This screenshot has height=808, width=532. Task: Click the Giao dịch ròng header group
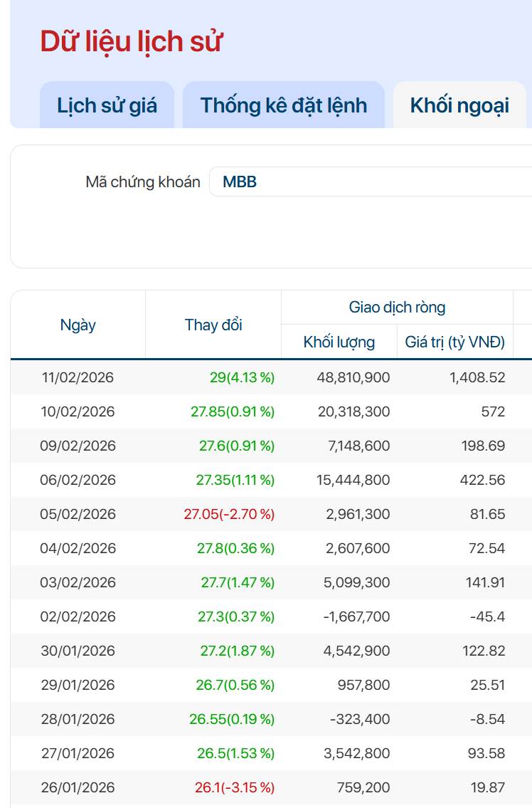(397, 308)
